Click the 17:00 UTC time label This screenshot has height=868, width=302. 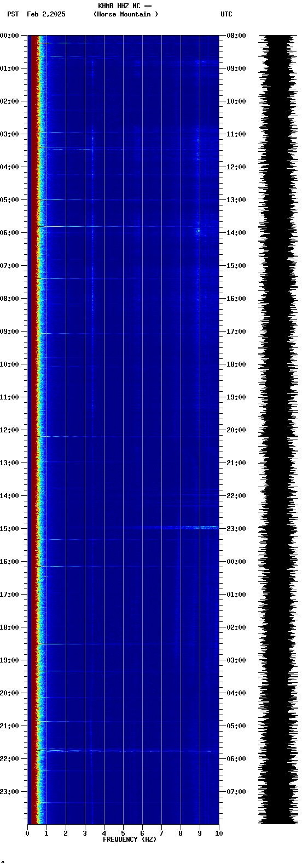coord(236,332)
